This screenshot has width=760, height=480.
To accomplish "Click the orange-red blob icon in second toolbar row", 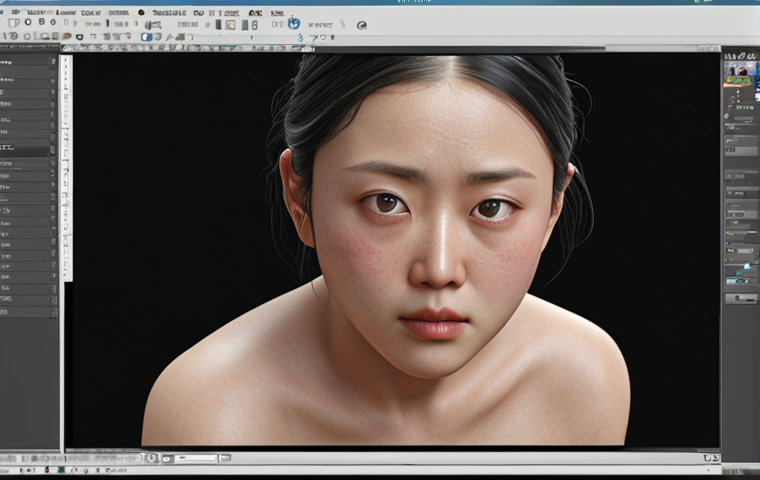I will (68, 36).
